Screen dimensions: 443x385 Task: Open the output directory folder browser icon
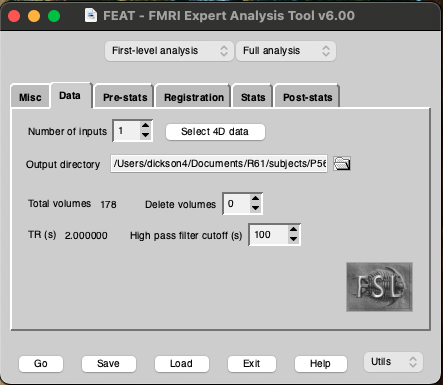pos(342,164)
